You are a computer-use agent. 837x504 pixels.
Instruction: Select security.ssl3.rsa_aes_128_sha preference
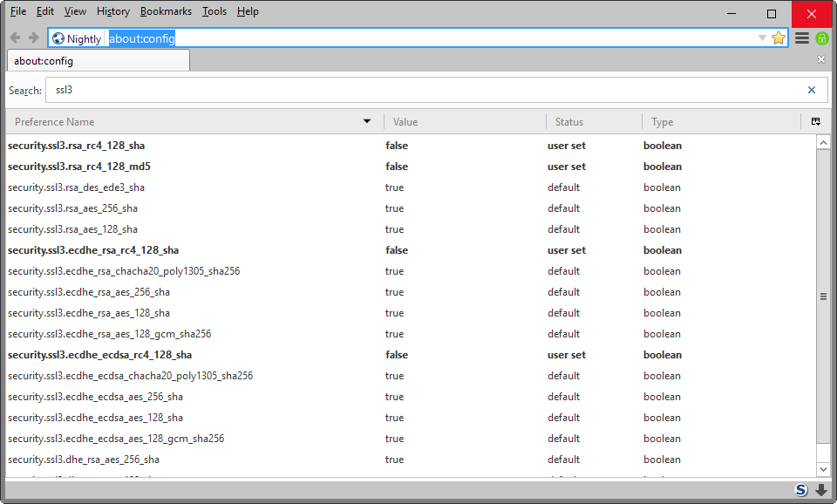(72, 229)
